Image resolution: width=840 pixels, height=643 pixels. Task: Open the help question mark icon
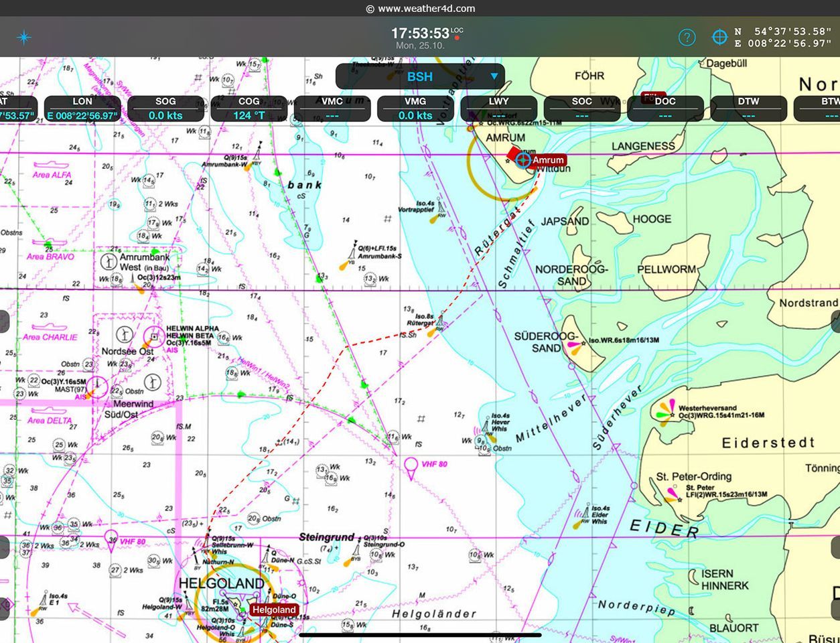(687, 38)
